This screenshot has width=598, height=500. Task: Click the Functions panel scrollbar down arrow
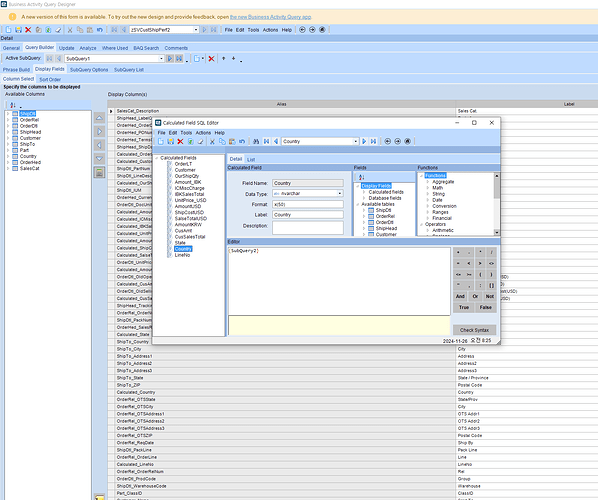point(497,232)
